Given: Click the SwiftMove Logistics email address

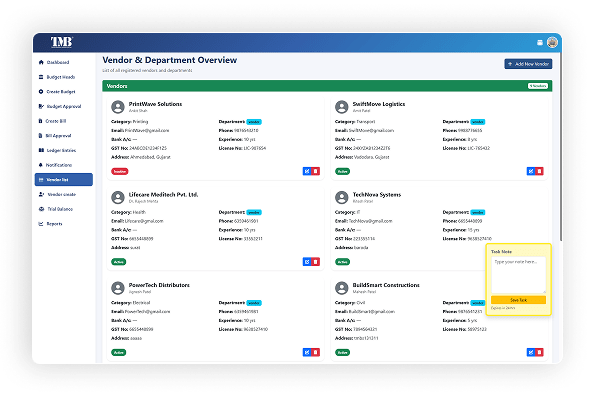Looking at the screenshot, I should pyautogui.click(x=371, y=130).
